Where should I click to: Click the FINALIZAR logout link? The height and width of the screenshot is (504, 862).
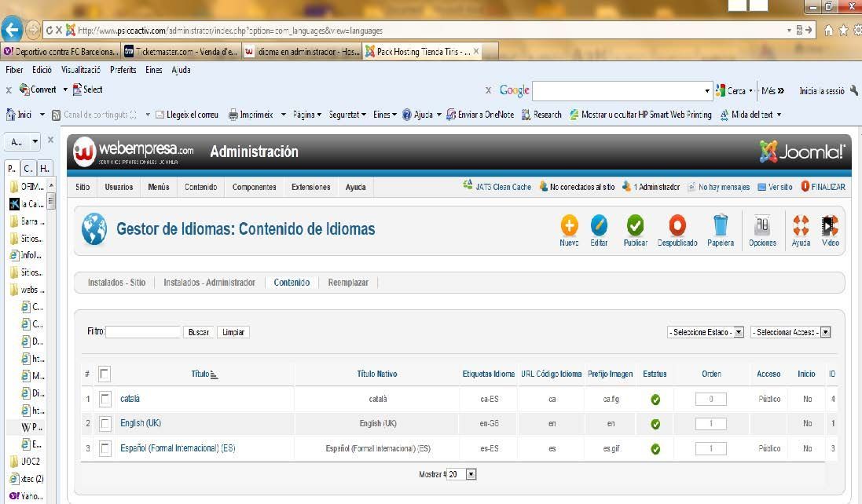coord(823,187)
